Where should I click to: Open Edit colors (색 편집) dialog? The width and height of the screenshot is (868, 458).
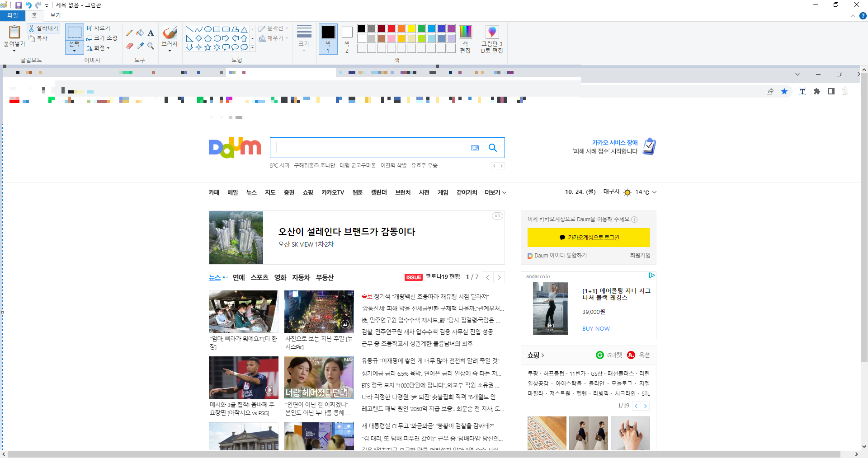tap(465, 39)
